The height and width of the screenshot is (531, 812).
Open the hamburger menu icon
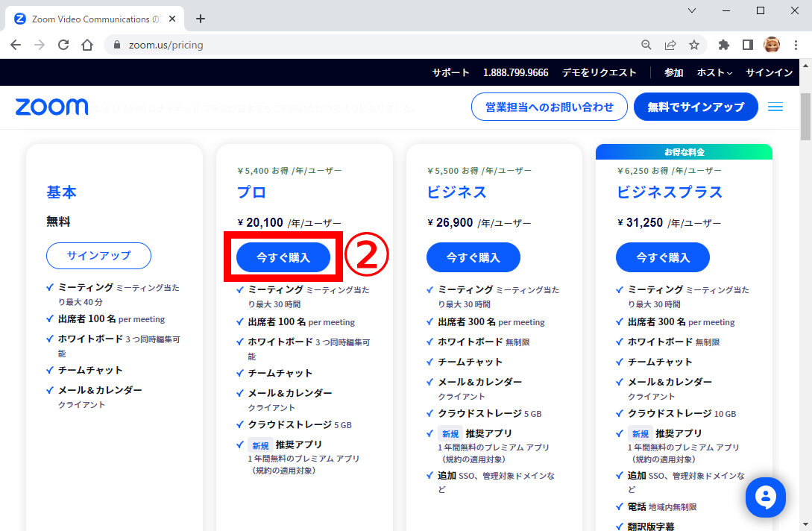pyautogui.click(x=775, y=107)
